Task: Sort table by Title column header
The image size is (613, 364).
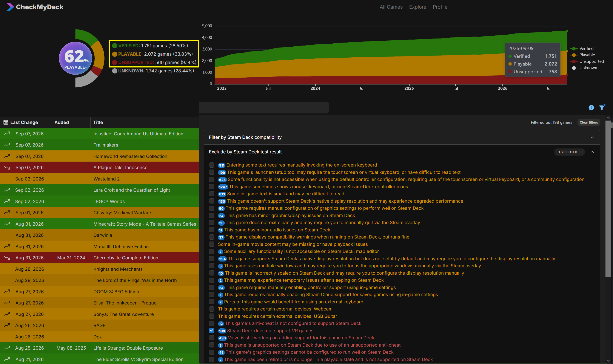Action: [98, 122]
